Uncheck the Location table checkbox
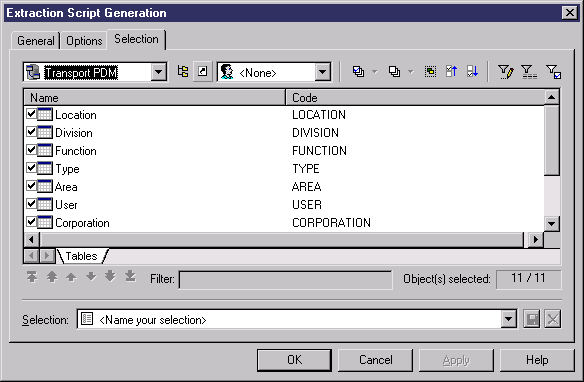The width and height of the screenshot is (584, 382). [x=31, y=114]
